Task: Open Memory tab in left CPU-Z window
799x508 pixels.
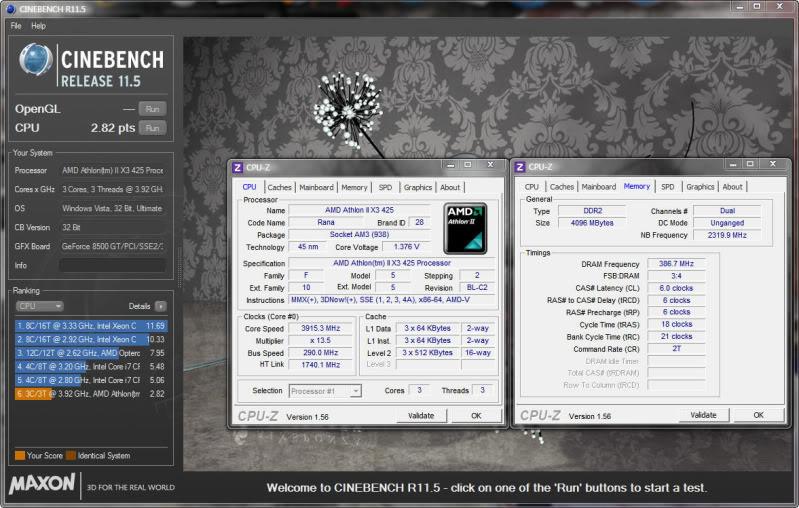Action: click(354, 188)
